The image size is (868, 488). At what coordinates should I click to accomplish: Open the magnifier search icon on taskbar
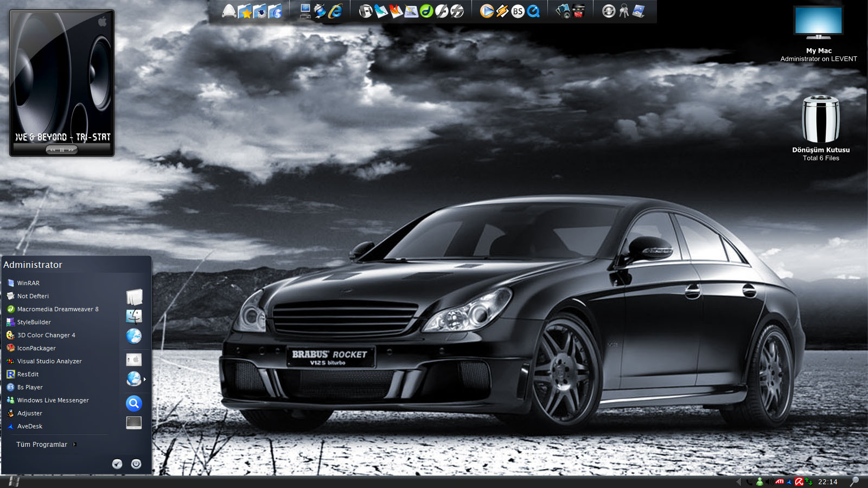(854, 481)
